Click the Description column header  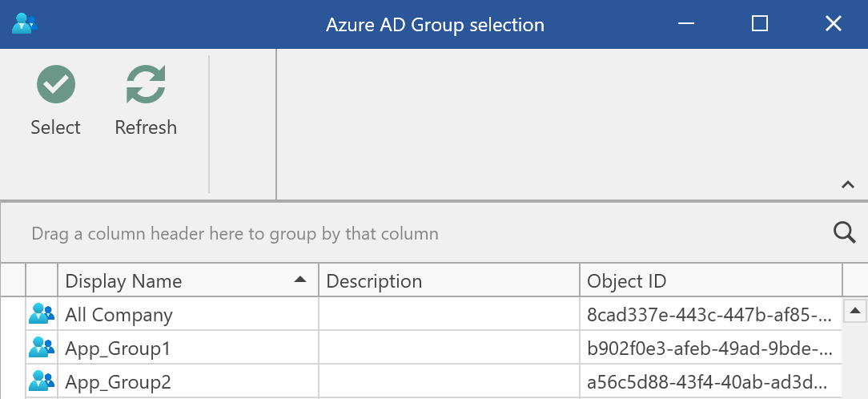point(448,281)
